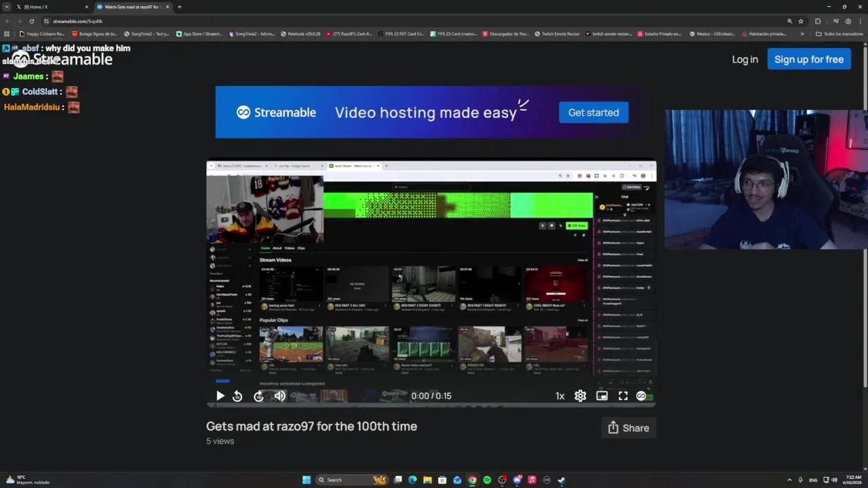Expand hidden bookmarks chevron
868x488 pixels.
(x=802, y=34)
